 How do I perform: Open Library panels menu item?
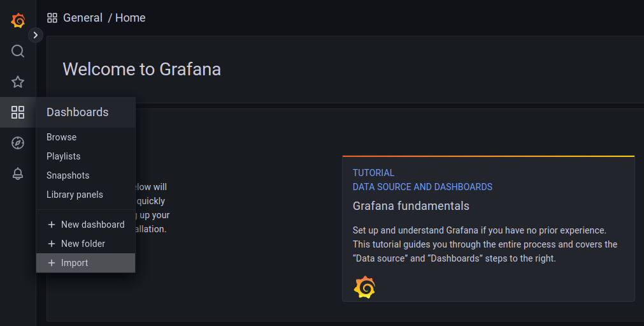coord(75,195)
